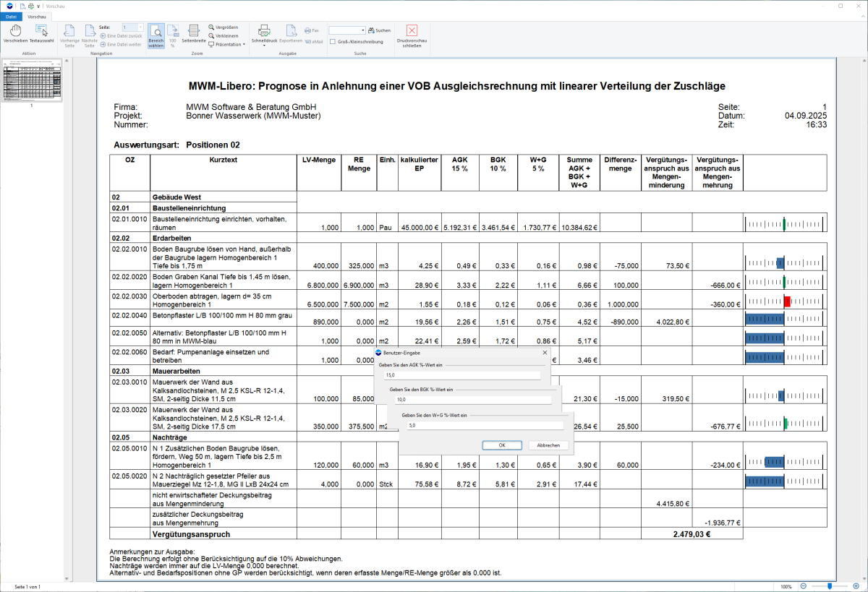Click the BGK %-Wert input field
Image resolution: width=868 pixels, height=592 pixels.
473,400
